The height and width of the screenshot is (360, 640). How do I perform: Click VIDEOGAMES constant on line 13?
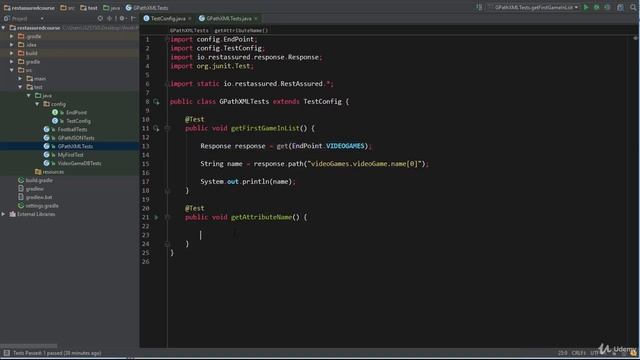tap(345, 146)
